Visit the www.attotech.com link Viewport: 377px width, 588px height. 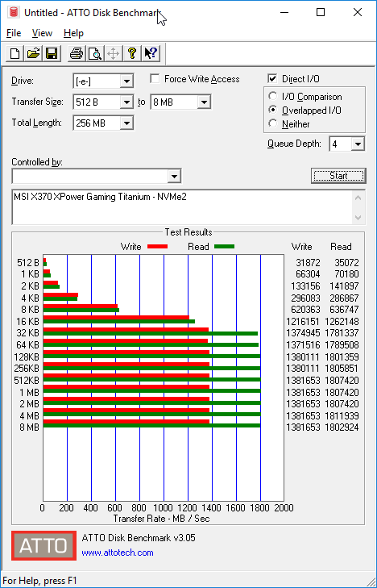(118, 553)
